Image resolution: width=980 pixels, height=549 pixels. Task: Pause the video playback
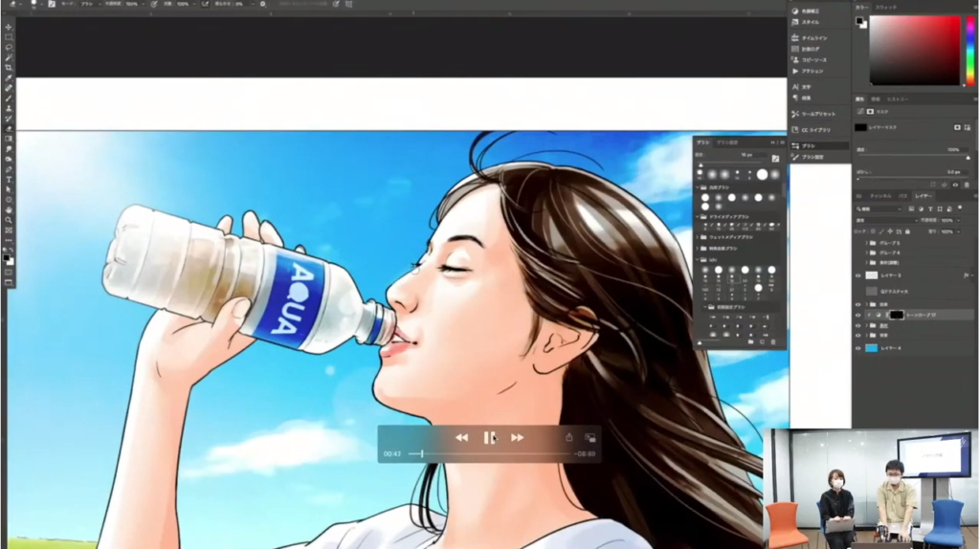coord(489,438)
